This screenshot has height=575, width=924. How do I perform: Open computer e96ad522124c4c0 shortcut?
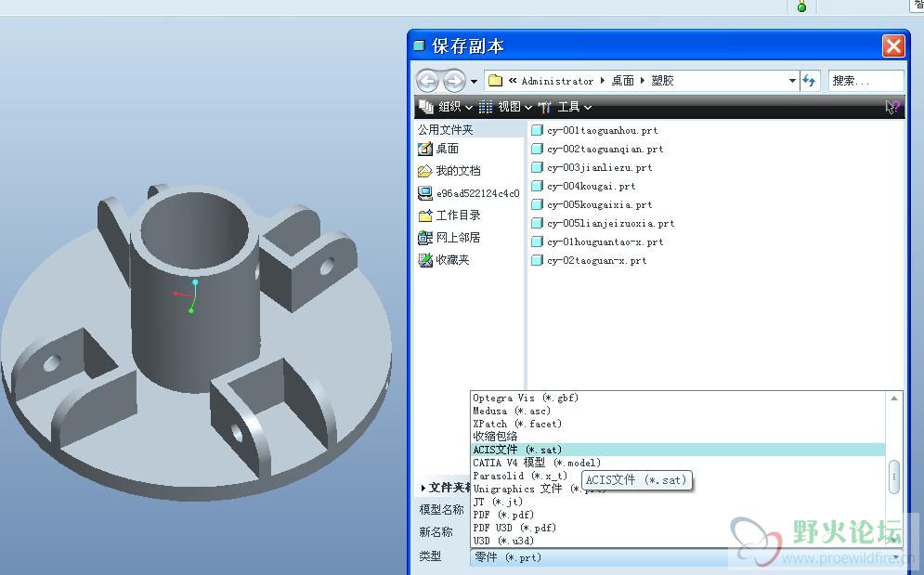[x=468, y=193]
